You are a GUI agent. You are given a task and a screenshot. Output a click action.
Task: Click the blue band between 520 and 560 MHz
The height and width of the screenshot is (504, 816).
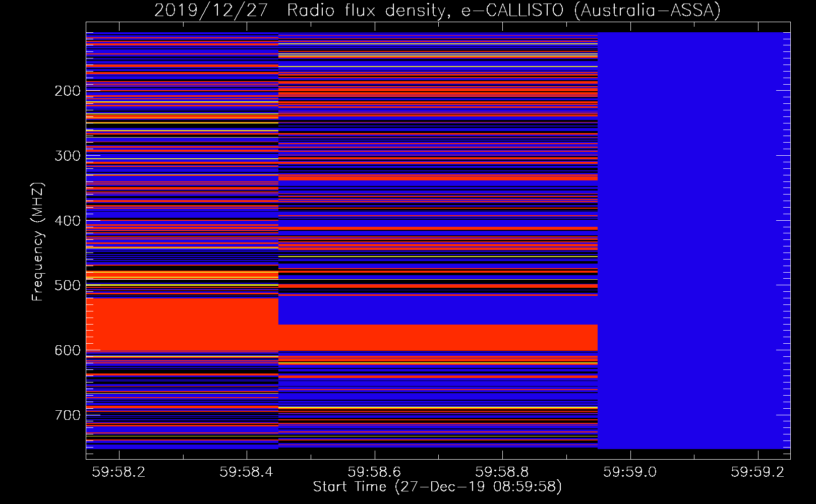(x=438, y=311)
